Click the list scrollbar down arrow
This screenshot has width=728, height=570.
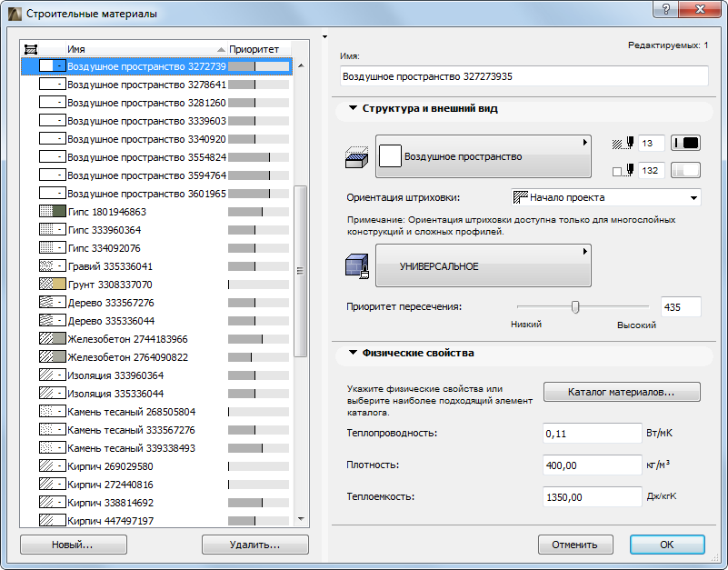point(301,519)
